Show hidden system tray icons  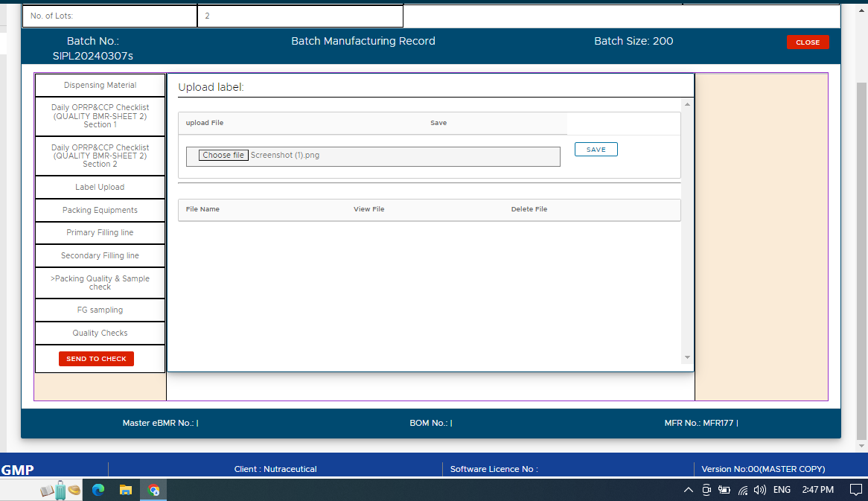point(688,490)
